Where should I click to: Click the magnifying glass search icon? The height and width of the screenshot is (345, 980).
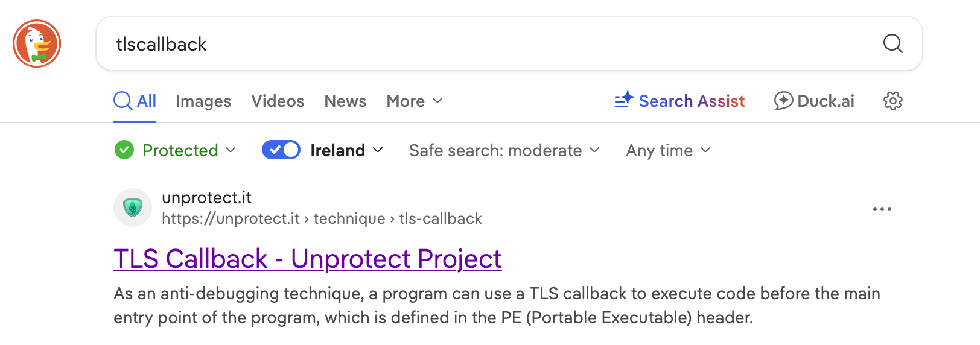(892, 43)
